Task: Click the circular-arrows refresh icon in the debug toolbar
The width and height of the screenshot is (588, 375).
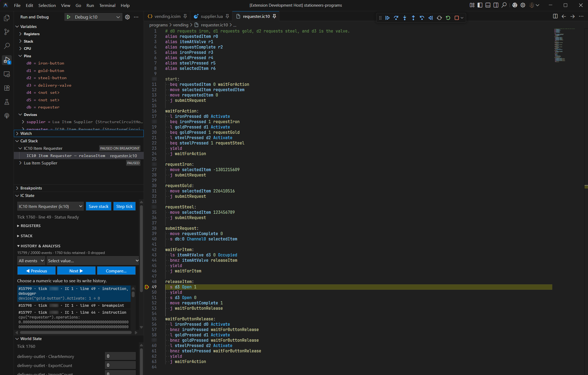Action: tap(439, 18)
